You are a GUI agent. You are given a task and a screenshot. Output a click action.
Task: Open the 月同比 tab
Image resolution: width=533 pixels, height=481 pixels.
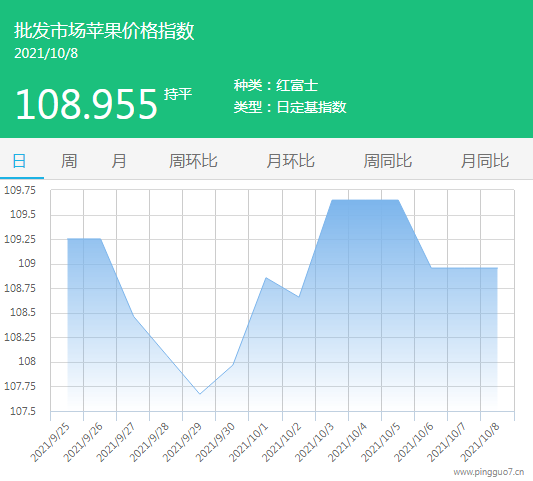coord(485,161)
